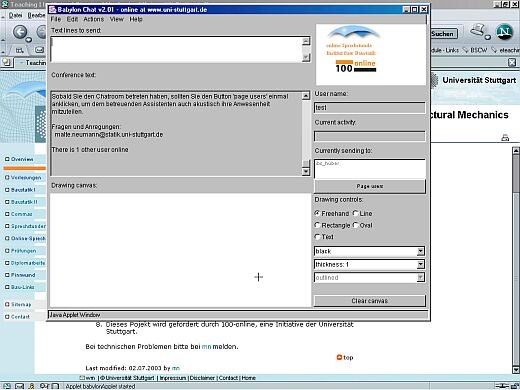Click the Page user button
520x390 pixels.
(370, 186)
